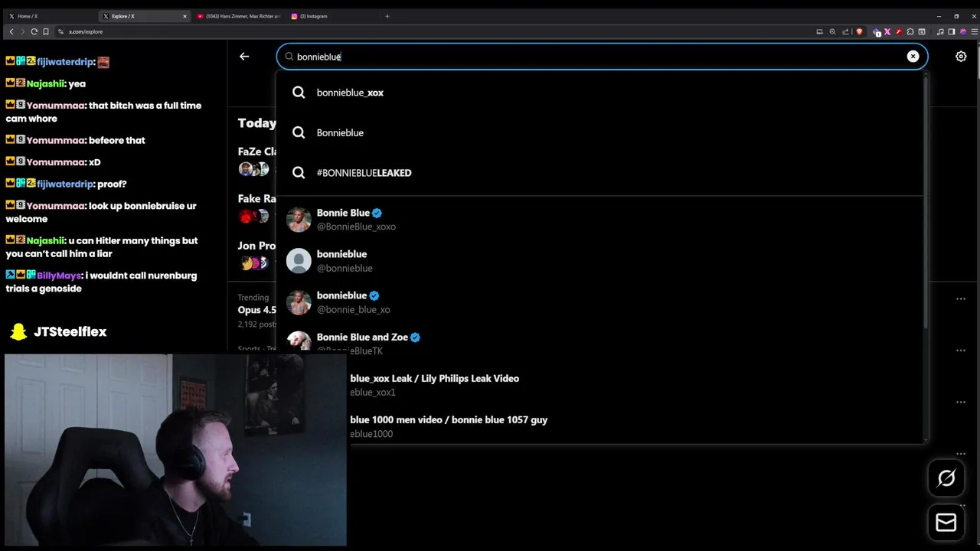This screenshot has height=551, width=980.
Task: Open the red extension icon
Action: click(x=899, y=31)
